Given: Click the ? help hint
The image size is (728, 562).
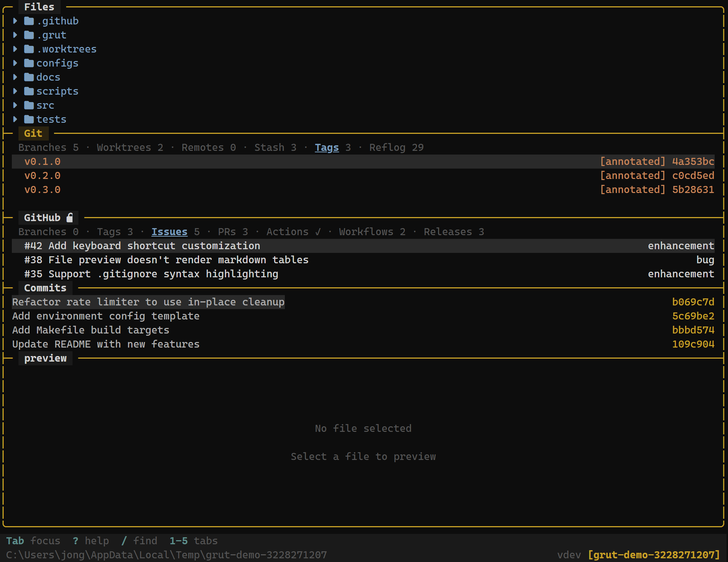Looking at the screenshot, I should coord(91,541).
